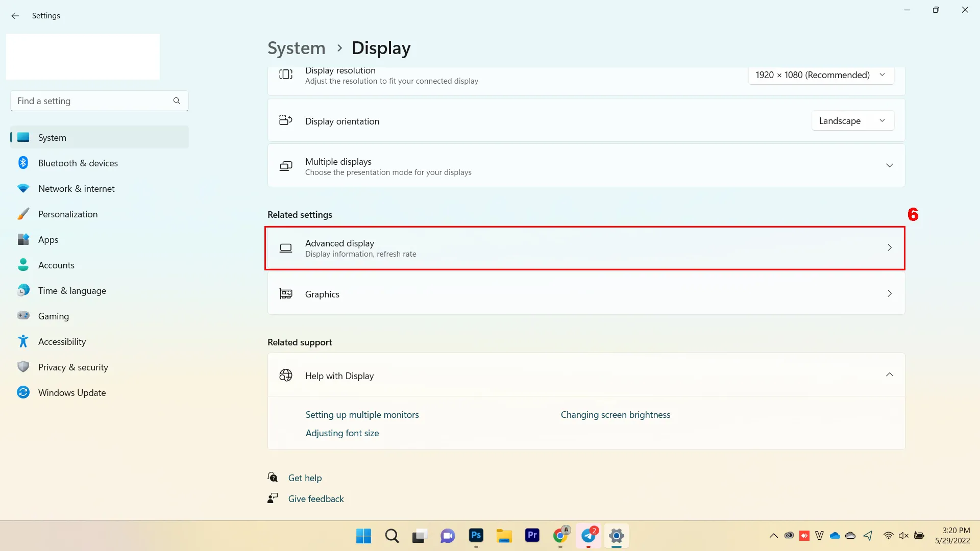Image resolution: width=980 pixels, height=551 pixels.
Task: Collapse the Help with Display section
Action: (x=889, y=375)
